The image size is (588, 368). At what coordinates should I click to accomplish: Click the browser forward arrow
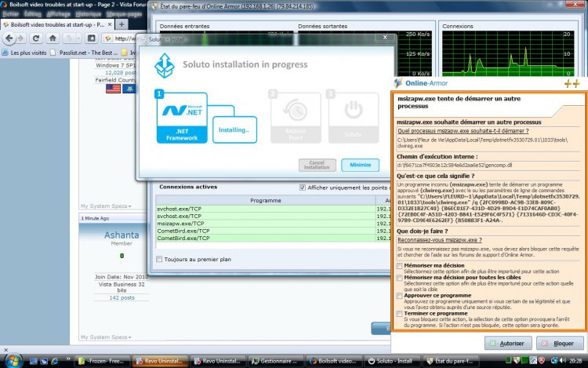click(20, 38)
